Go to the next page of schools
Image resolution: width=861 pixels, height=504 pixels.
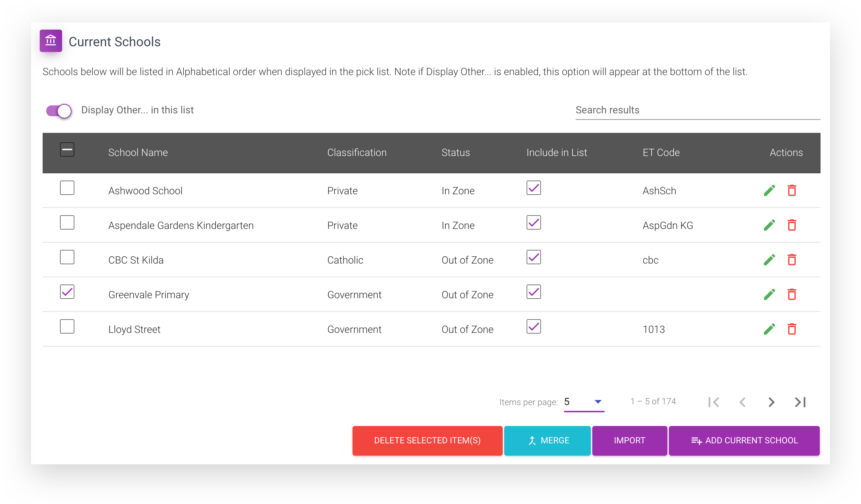(x=771, y=402)
